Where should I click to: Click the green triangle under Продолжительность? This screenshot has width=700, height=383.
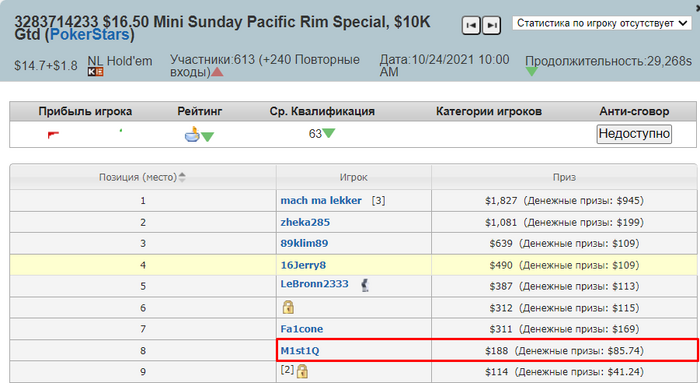[x=531, y=71]
